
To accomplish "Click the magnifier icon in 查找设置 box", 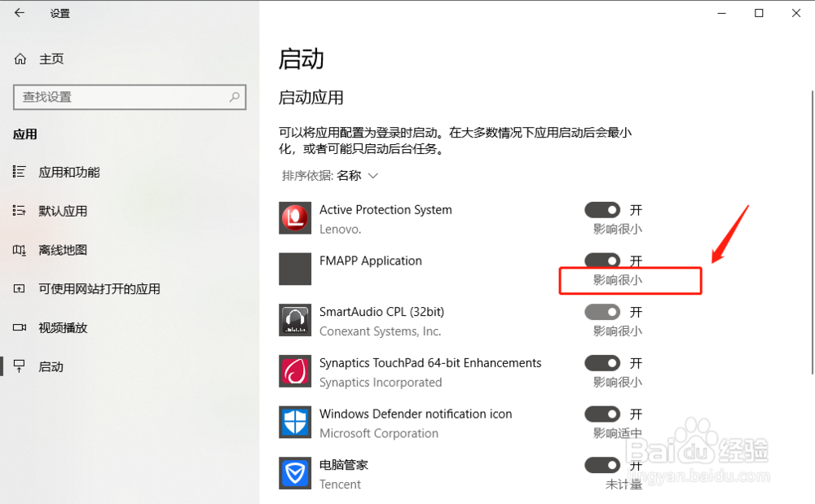I will (235, 97).
